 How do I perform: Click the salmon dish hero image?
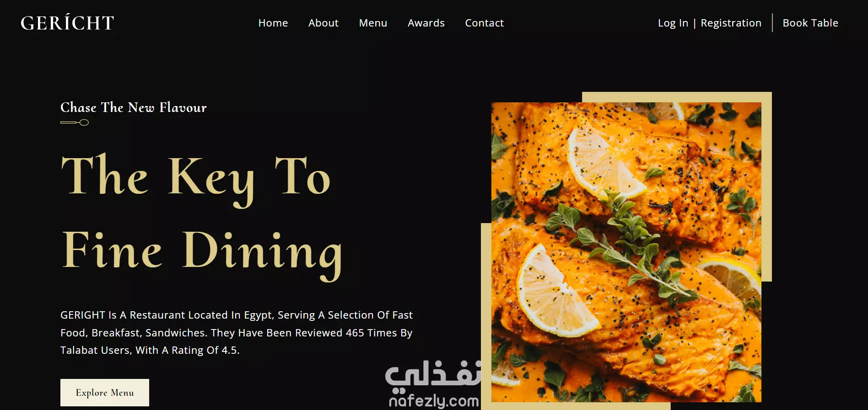point(626,252)
